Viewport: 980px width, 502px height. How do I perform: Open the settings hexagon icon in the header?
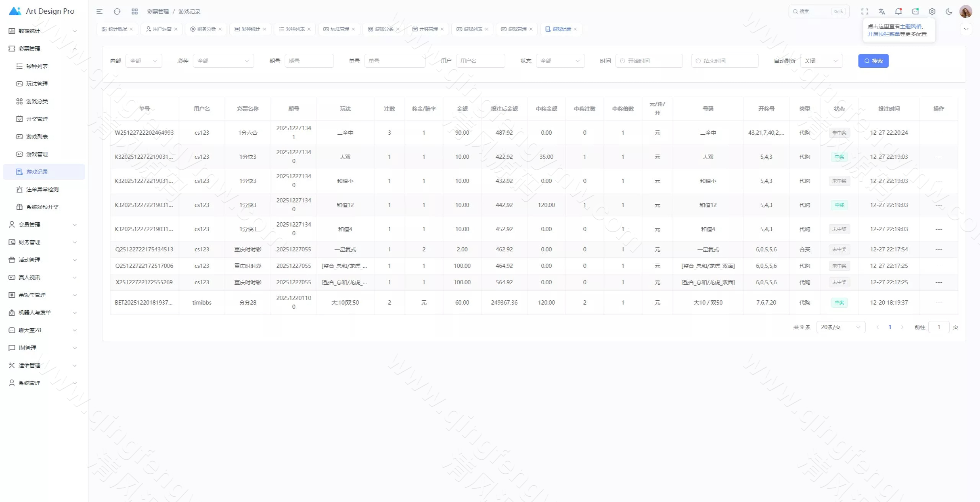pyautogui.click(x=932, y=11)
